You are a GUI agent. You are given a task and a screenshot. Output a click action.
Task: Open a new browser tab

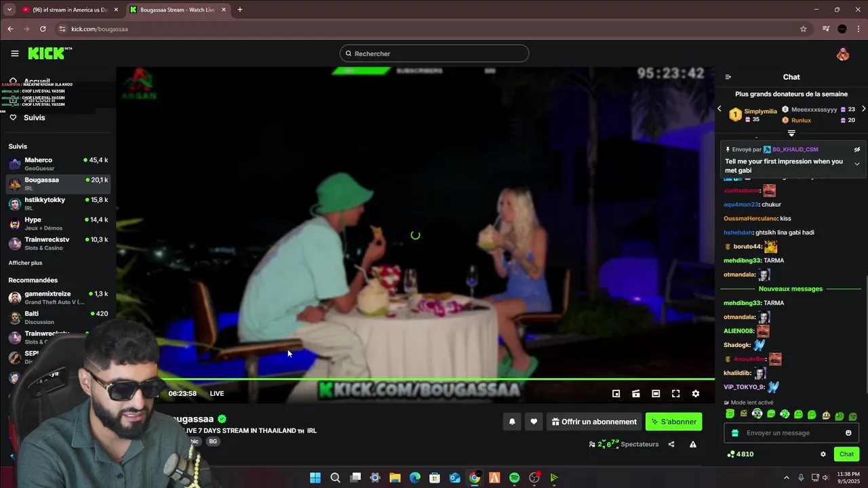[x=239, y=9]
